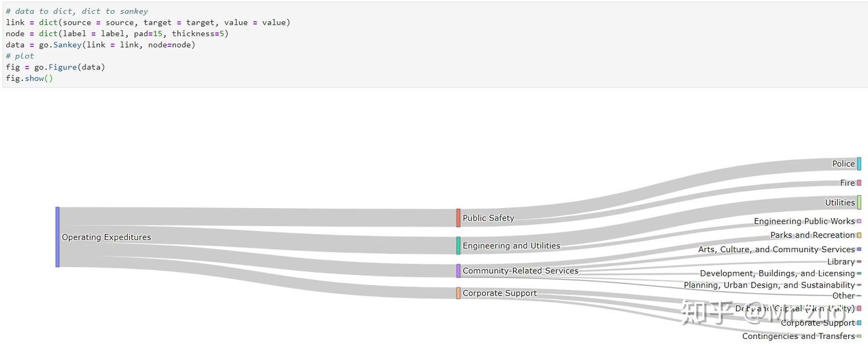
Task: Click the green Engineering and Utilities node
Action: tap(458, 245)
